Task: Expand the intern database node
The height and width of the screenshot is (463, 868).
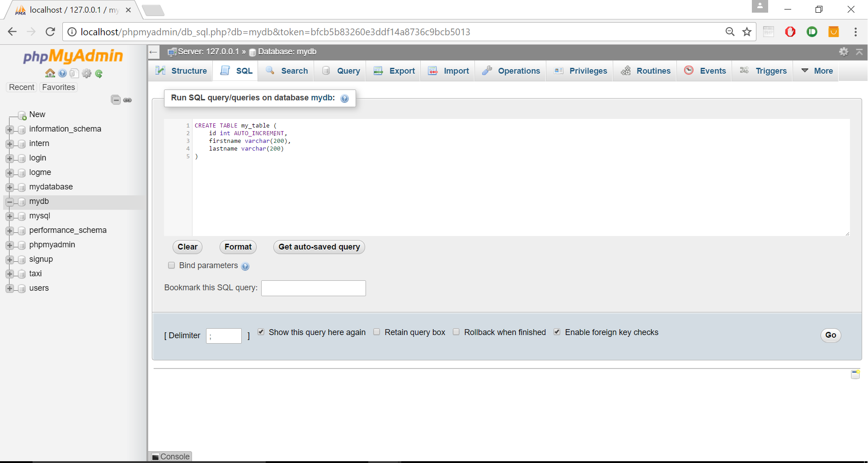Action: coord(9,144)
